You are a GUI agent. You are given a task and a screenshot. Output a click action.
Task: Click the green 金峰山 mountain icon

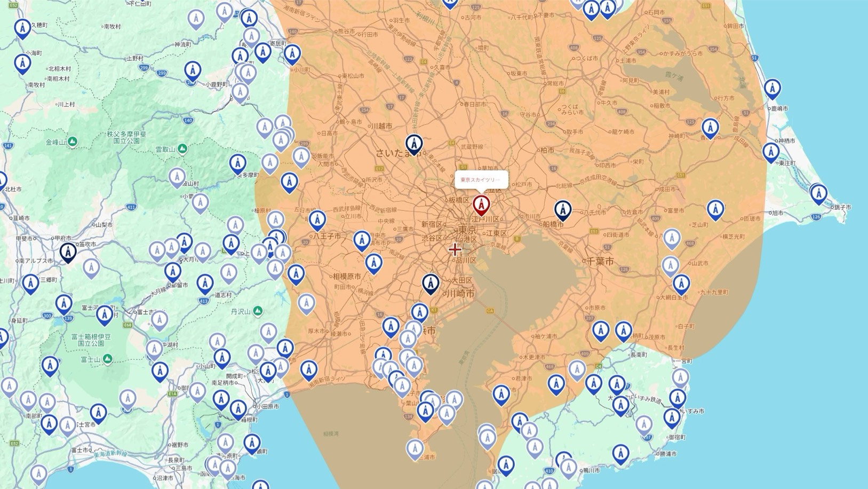[x=73, y=141]
